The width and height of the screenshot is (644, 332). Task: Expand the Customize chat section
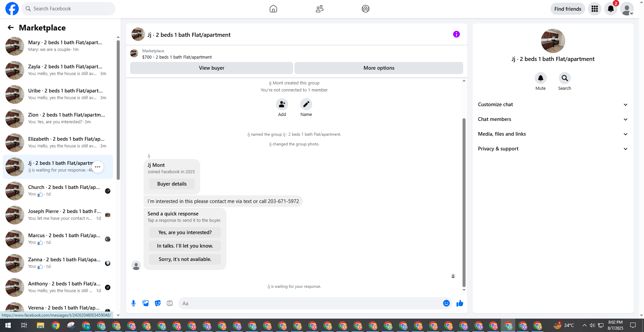(553, 105)
